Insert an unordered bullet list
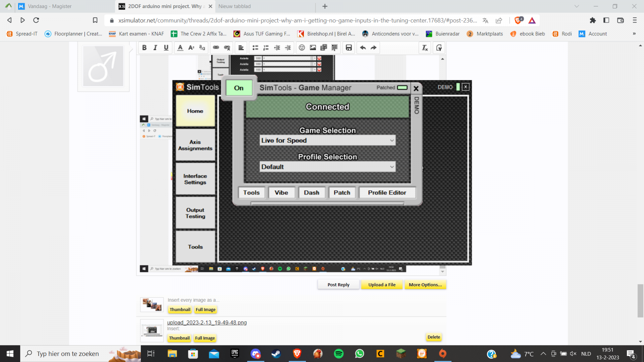This screenshot has height=362, width=644. pyautogui.click(x=255, y=48)
